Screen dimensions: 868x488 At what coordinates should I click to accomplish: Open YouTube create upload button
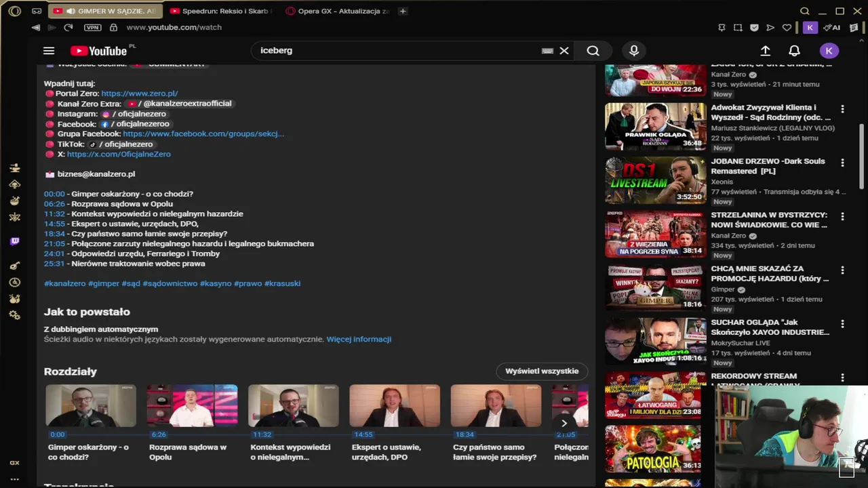coord(765,51)
